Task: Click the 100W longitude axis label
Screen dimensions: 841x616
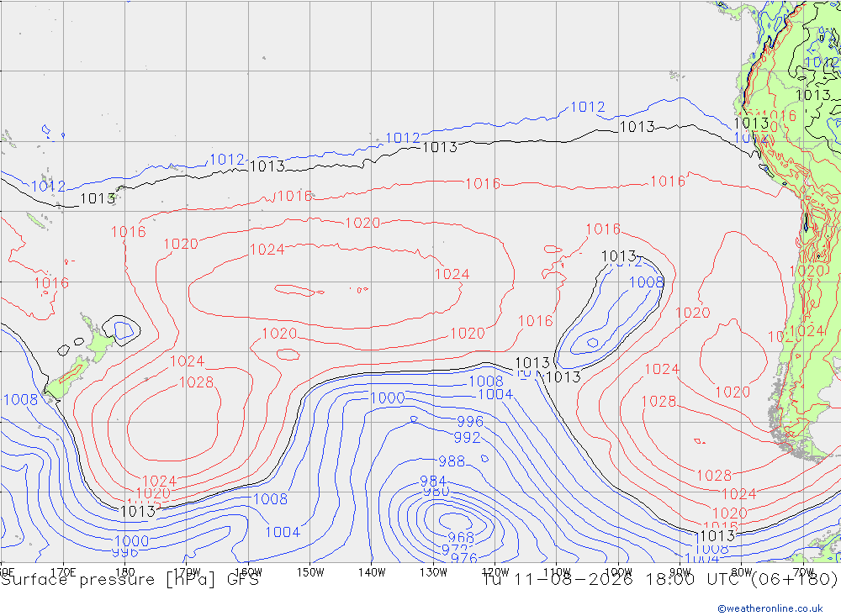Action: click(x=618, y=572)
